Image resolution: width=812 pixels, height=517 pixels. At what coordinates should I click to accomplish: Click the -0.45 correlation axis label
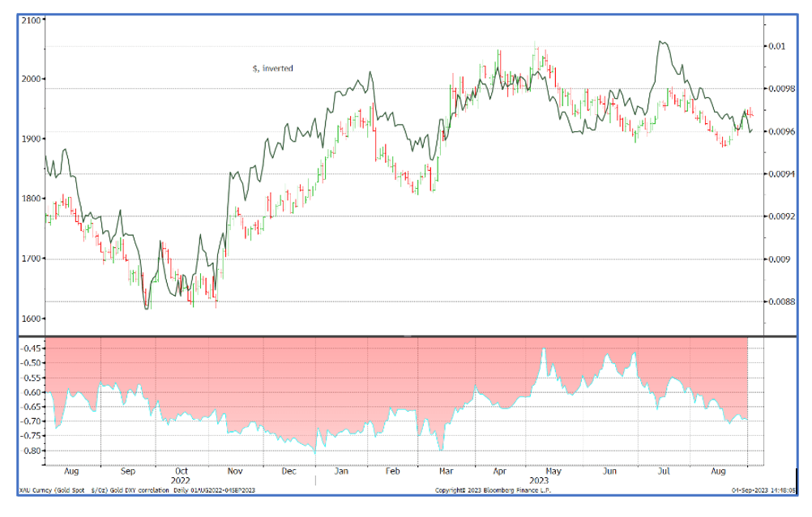(x=30, y=348)
